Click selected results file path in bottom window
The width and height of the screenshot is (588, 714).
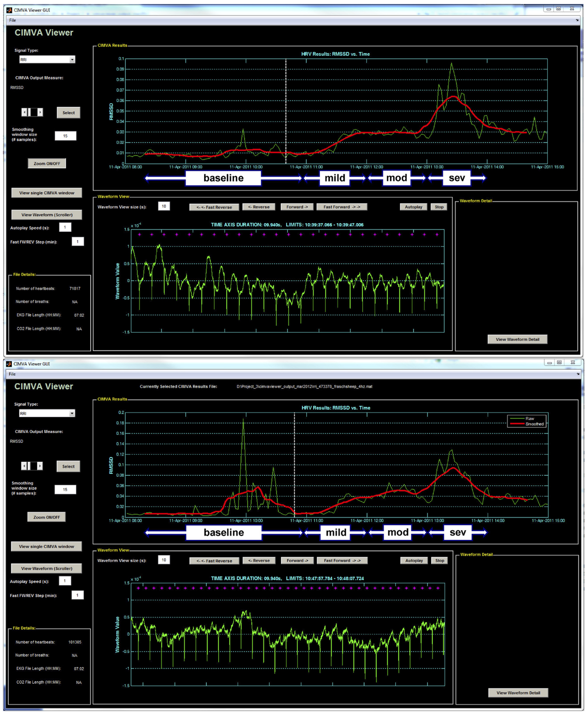(x=304, y=387)
